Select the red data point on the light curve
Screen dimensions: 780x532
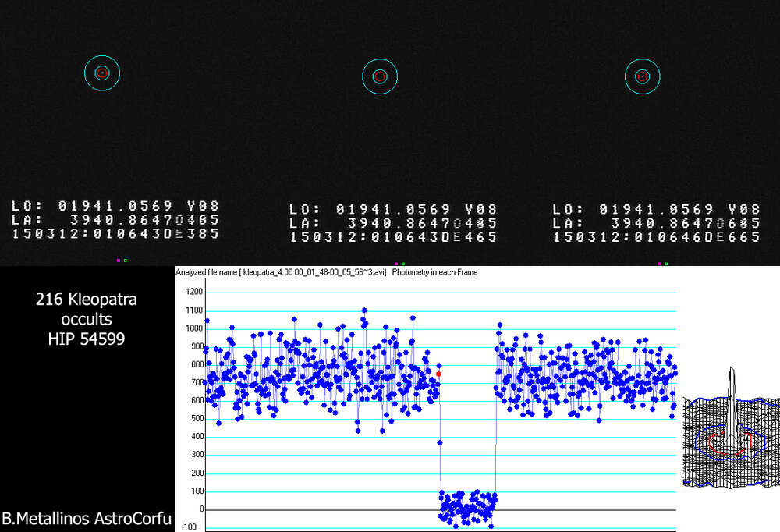click(438, 374)
